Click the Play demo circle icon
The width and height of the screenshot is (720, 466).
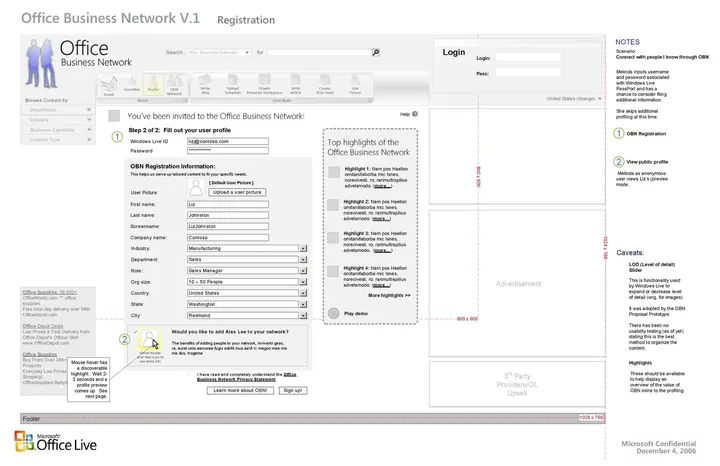334,314
